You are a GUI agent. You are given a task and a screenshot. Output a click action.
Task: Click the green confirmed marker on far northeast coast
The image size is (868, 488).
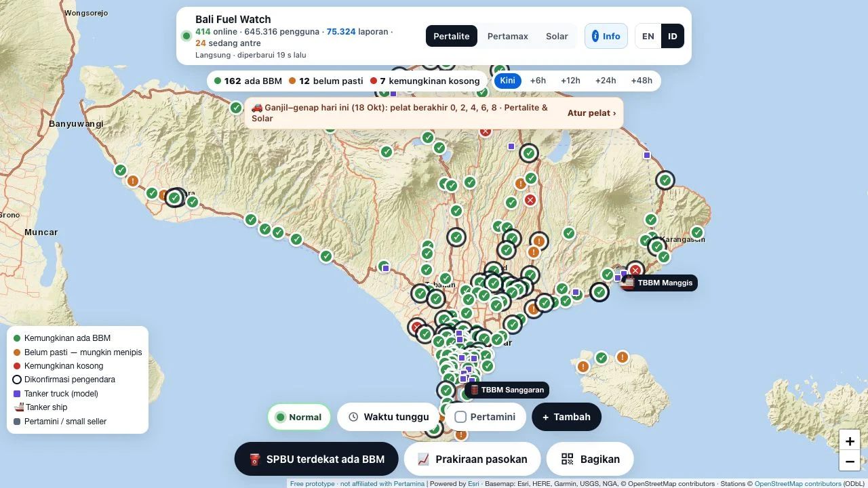pyautogui.click(x=665, y=180)
